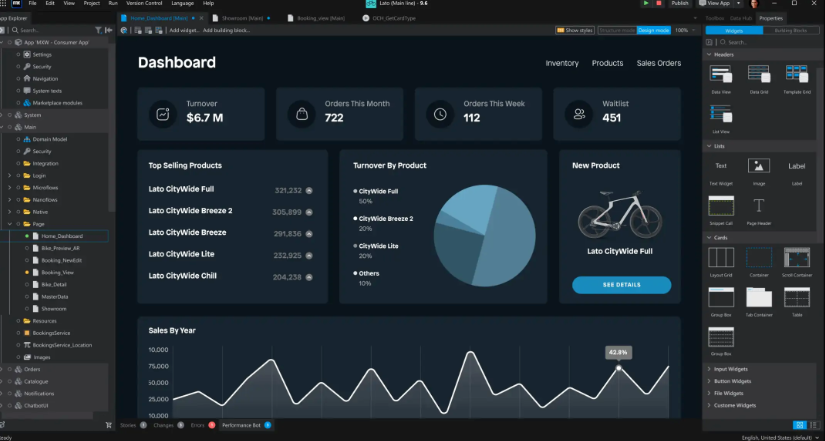
Task: Select the Data Grid widget icon
Action: (x=758, y=73)
